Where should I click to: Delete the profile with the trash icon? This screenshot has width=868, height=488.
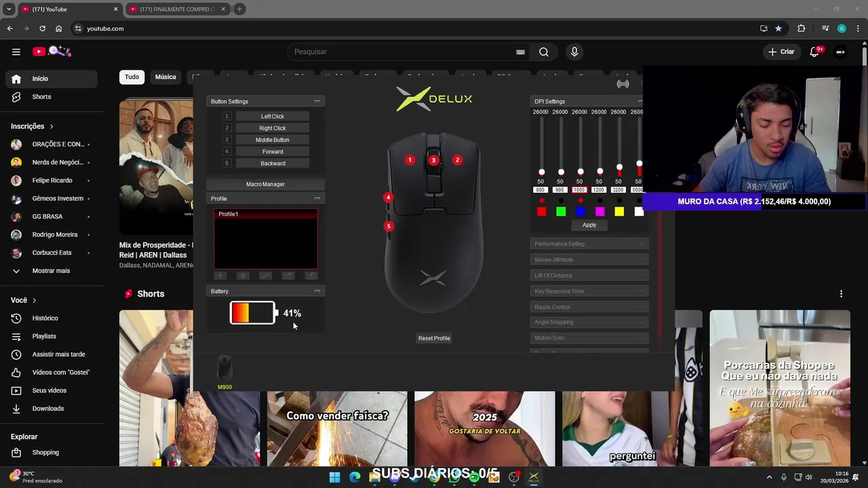243,276
